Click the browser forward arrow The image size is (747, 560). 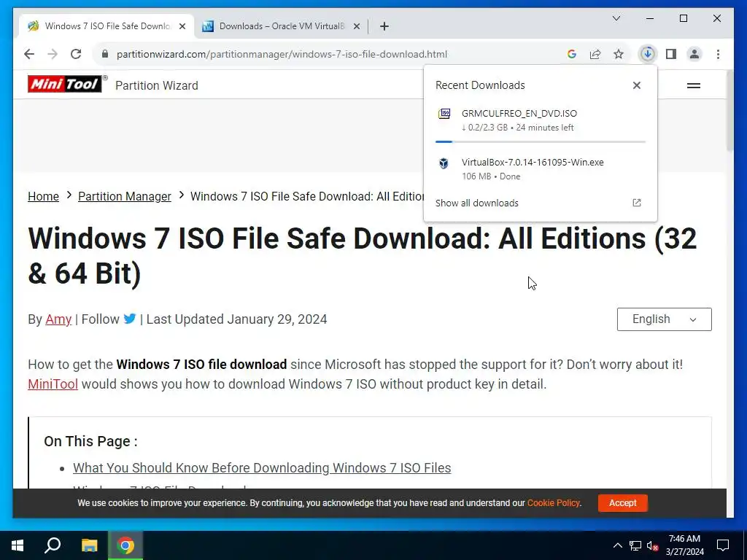coord(53,54)
